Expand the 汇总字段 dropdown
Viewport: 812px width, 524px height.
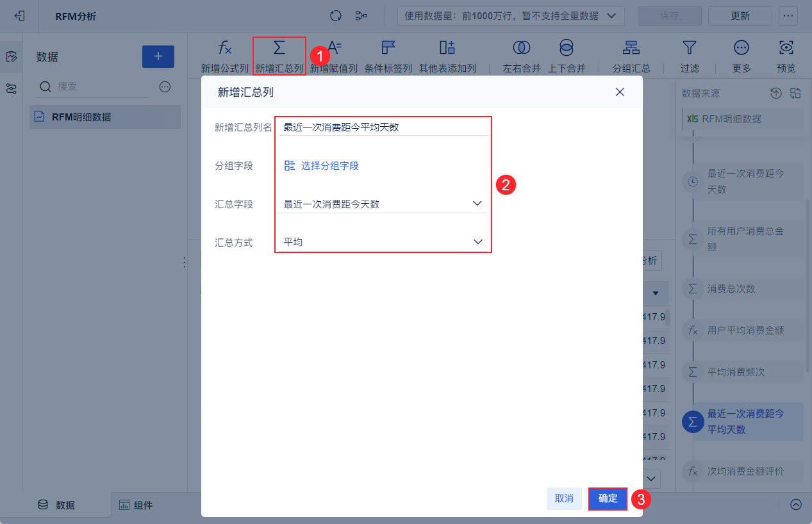(x=383, y=204)
